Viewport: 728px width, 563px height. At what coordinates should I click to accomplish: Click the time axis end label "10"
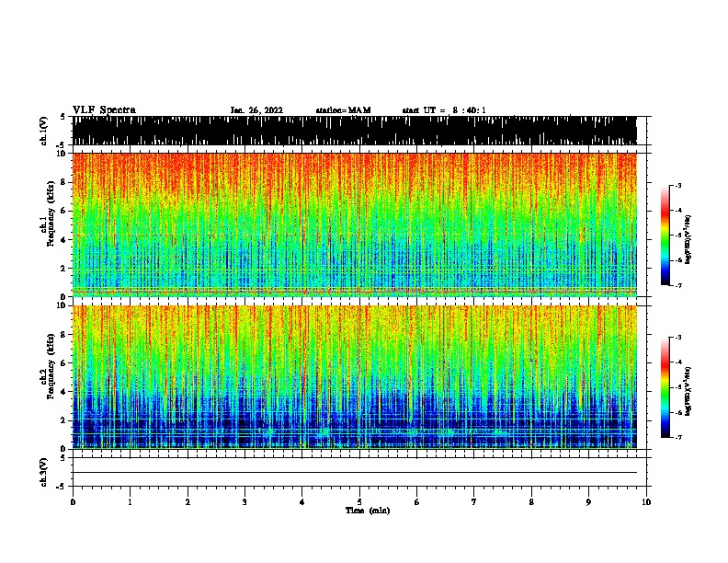click(x=646, y=502)
